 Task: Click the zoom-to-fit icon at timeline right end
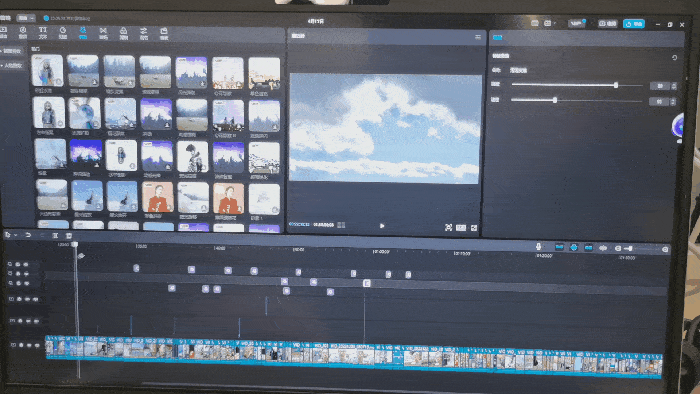[665, 249]
